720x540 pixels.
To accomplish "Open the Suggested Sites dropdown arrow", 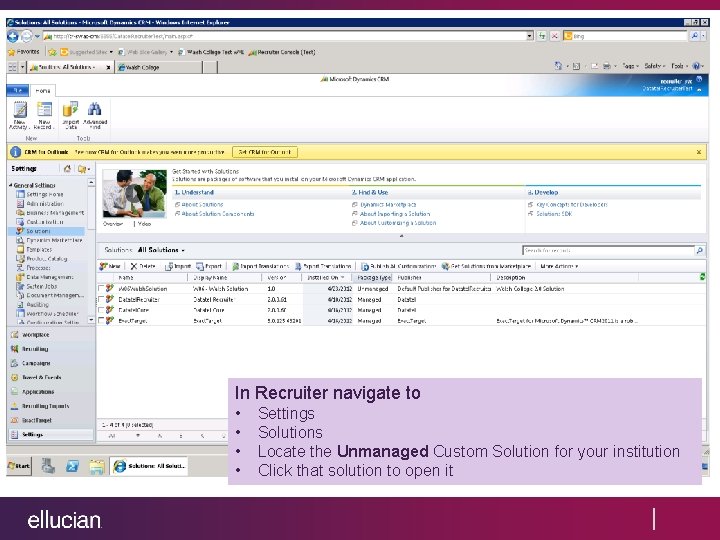I will [111, 52].
